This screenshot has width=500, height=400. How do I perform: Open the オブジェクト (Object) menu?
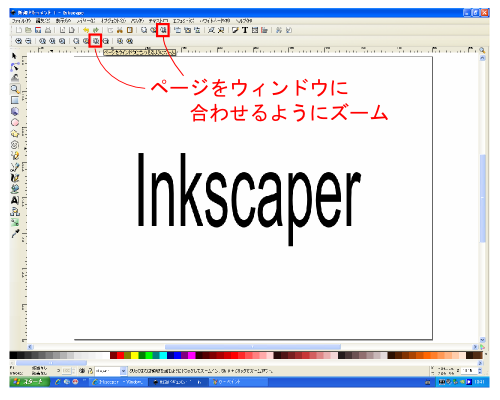coord(113,21)
